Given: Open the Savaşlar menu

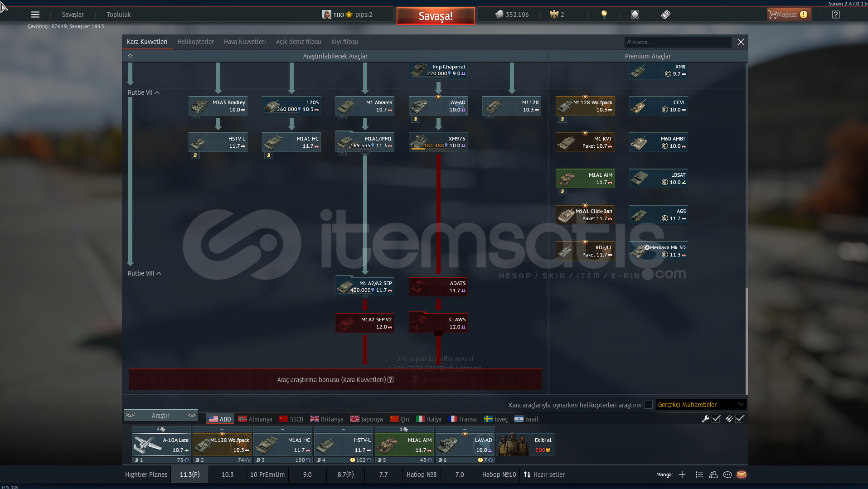Looking at the screenshot, I should click(73, 15).
